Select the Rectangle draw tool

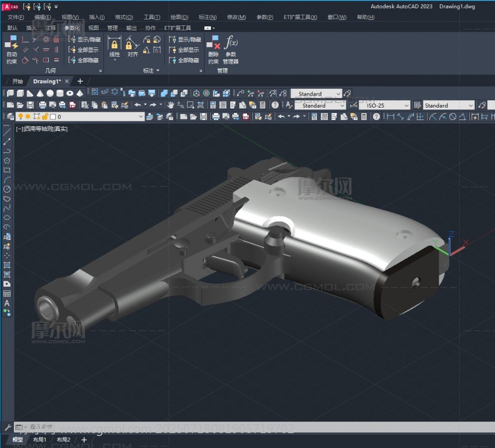(x=7, y=170)
